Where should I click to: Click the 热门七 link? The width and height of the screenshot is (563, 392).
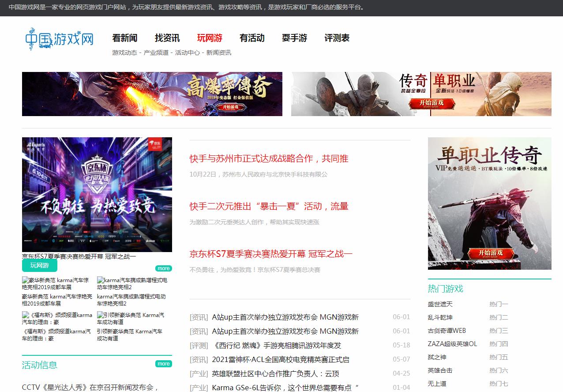499,384
